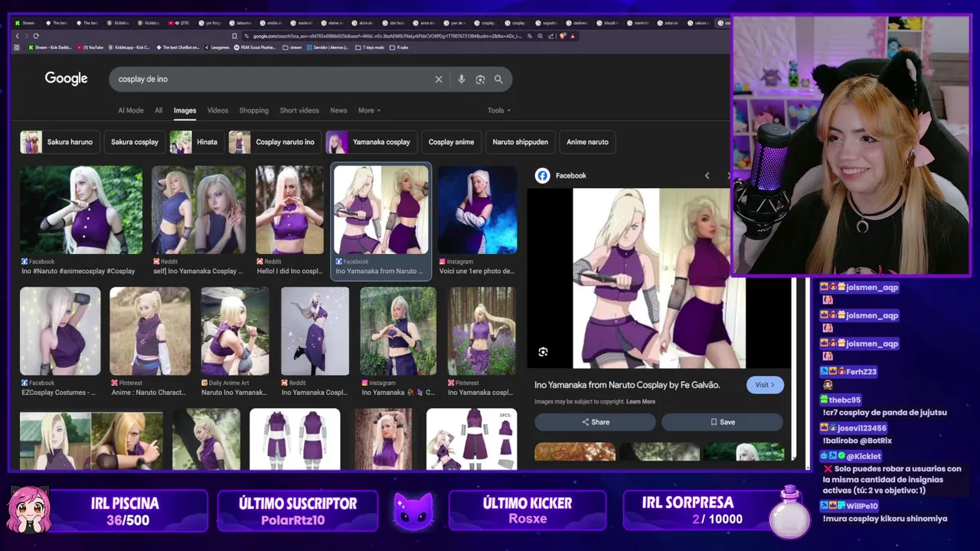The image size is (980, 551).
Task: Open the stream bookmarks folder
Action: coord(292,47)
